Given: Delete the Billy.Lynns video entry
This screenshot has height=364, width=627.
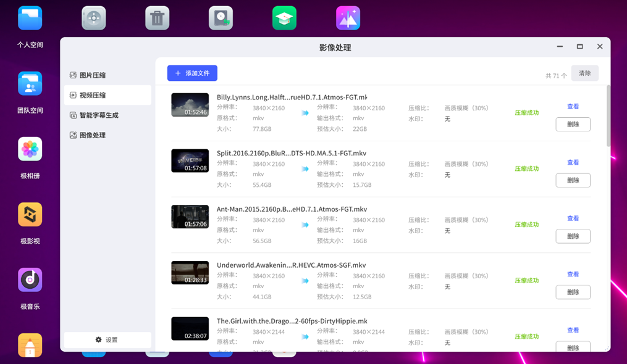Looking at the screenshot, I should coord(573,124).
